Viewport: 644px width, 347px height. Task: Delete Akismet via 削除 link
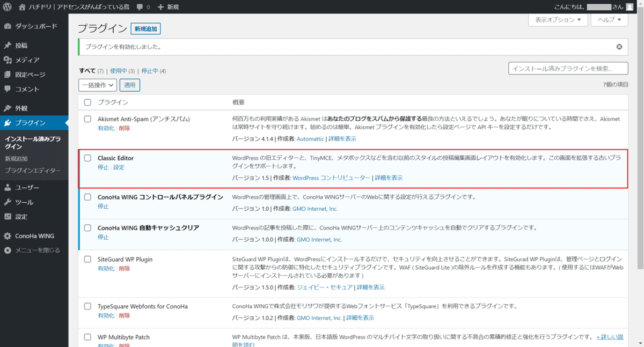[125, 128]
